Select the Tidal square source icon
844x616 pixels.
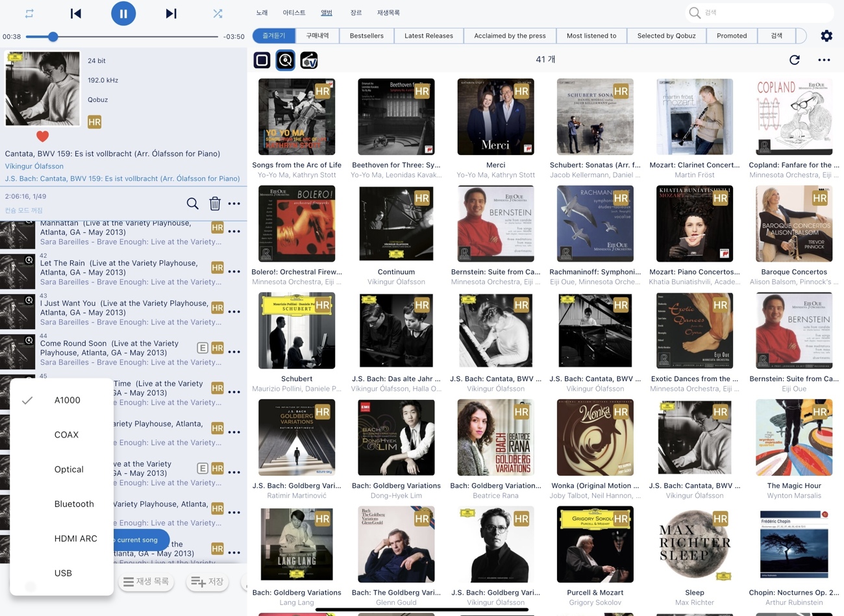(262, 60)
